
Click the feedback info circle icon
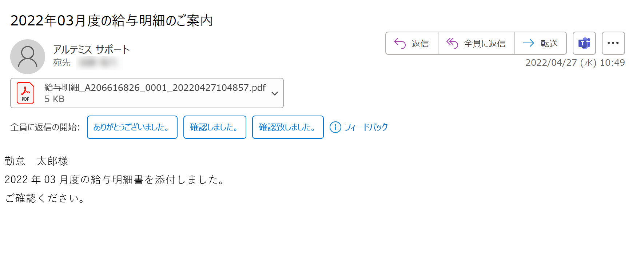click(335, 127)
